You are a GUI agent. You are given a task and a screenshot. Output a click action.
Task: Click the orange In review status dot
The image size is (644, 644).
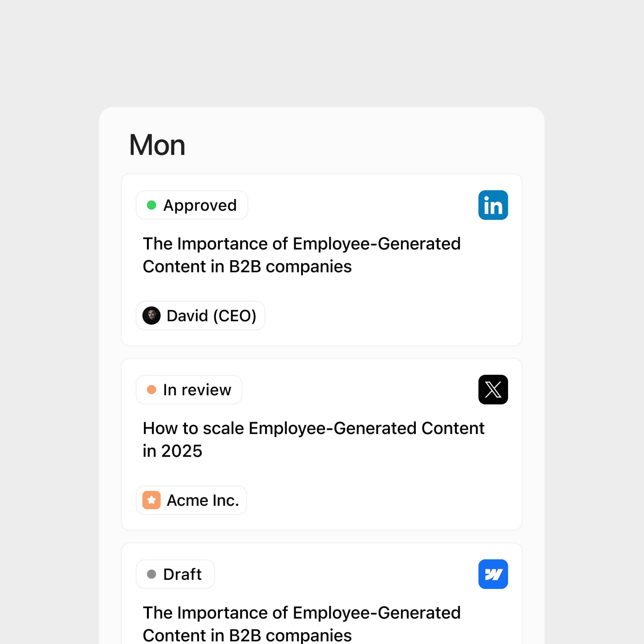(152, 390)
